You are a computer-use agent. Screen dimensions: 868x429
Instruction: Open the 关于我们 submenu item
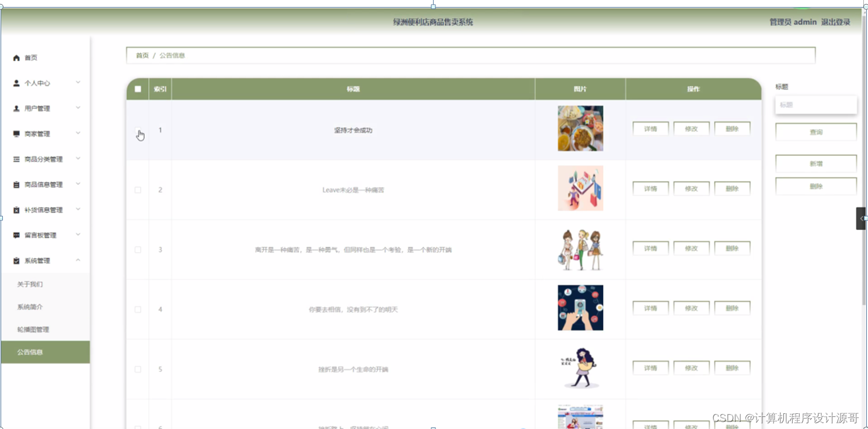[x=45, y=284]
